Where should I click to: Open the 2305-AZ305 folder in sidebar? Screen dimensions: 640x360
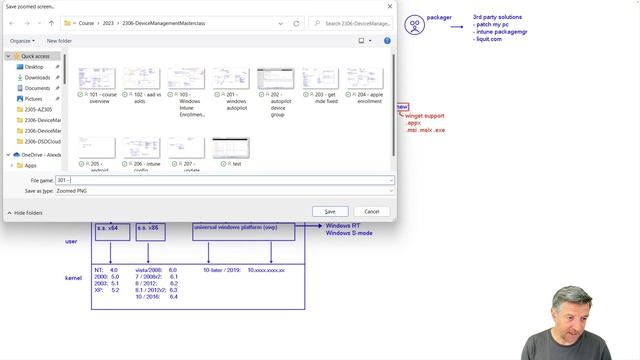pos(38,109)
